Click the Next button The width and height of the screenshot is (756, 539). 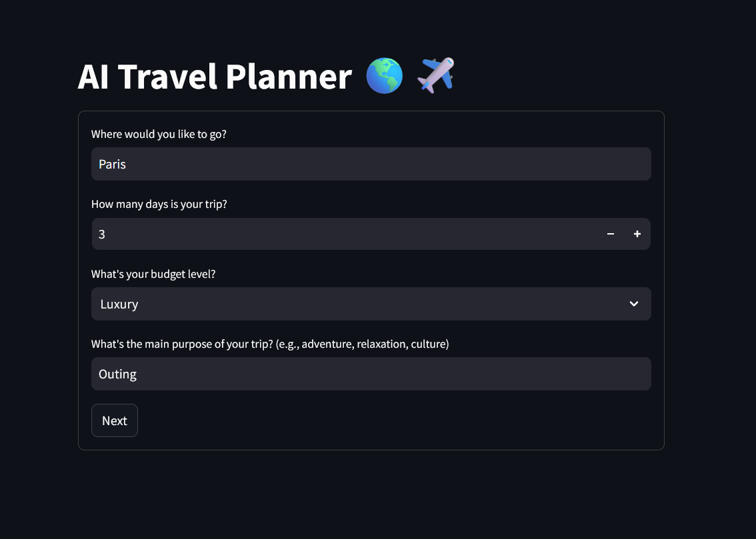click(x=114, y=420)
